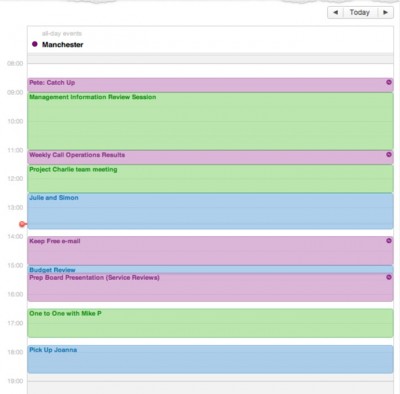Screen dimensions: 400x394
Task: Click the purple dot beside Manchester
Action: tap(35, 44)
